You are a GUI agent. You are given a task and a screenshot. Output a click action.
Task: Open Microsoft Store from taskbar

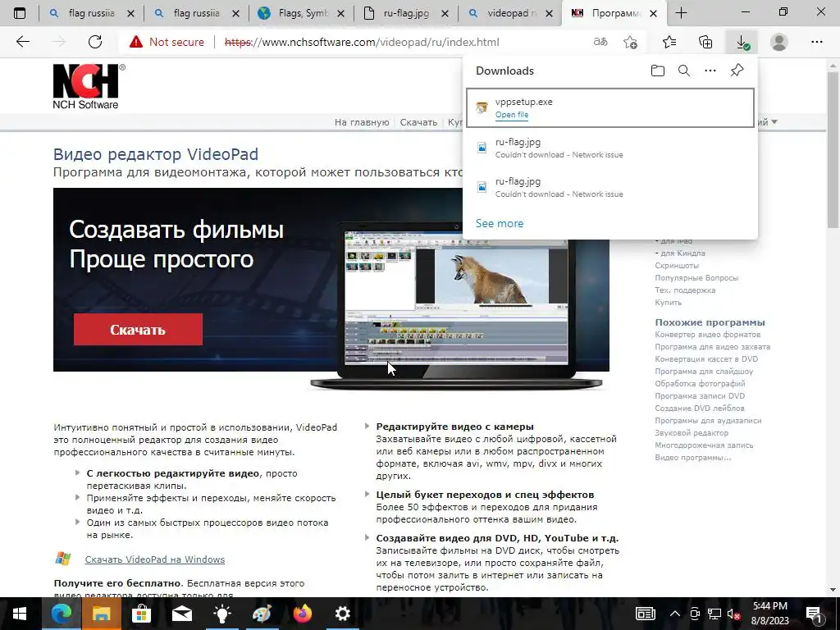[x=141, y=614]
